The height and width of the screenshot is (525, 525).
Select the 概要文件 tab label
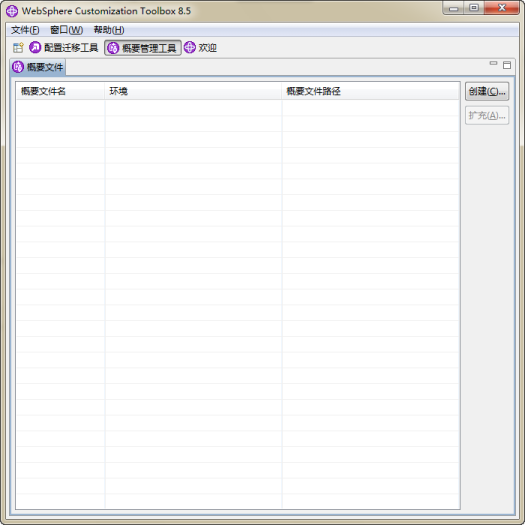(45, 67)
